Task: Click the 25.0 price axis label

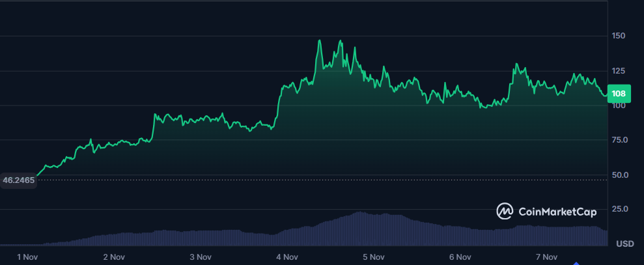Action: (x=619, y=209)
